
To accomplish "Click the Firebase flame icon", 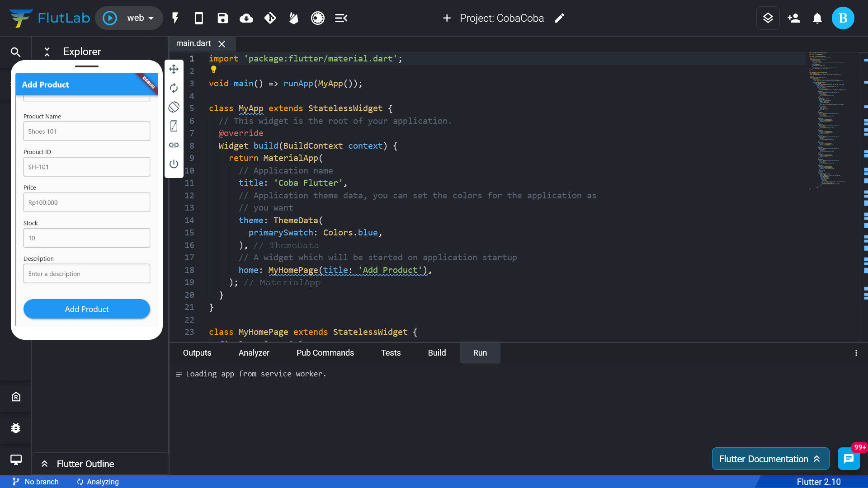I will (x=294, y=18).
